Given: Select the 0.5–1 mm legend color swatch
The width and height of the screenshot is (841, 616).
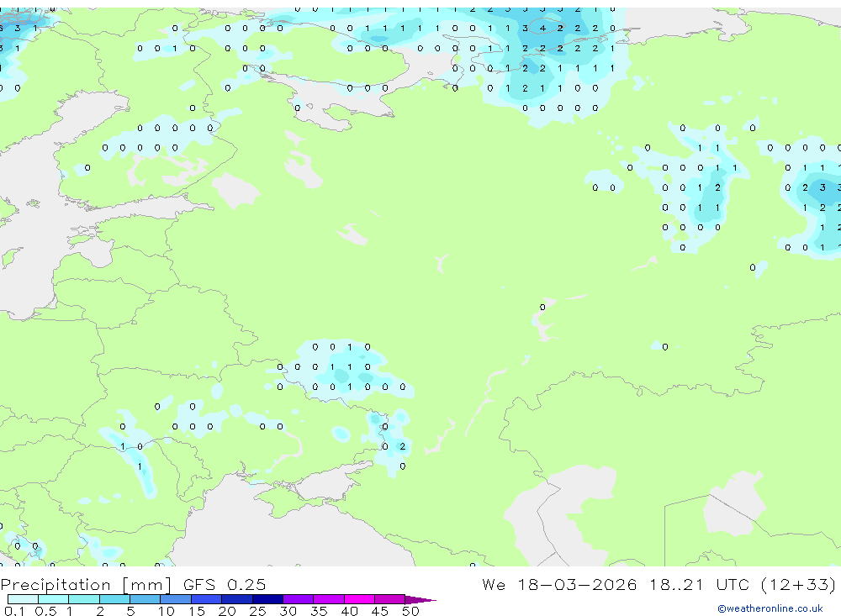Looking at the screenshot, I should (x=54, y=599).
